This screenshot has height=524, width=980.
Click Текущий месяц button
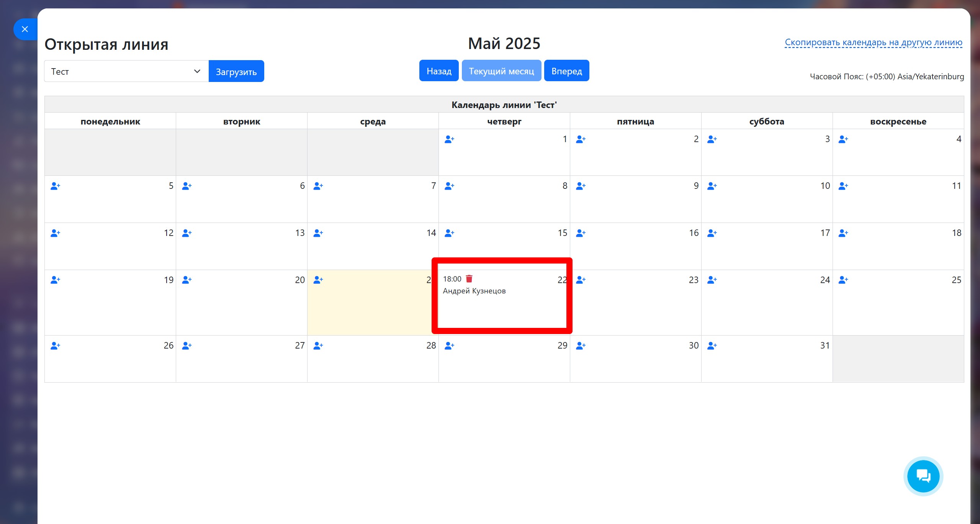[501, 71]
